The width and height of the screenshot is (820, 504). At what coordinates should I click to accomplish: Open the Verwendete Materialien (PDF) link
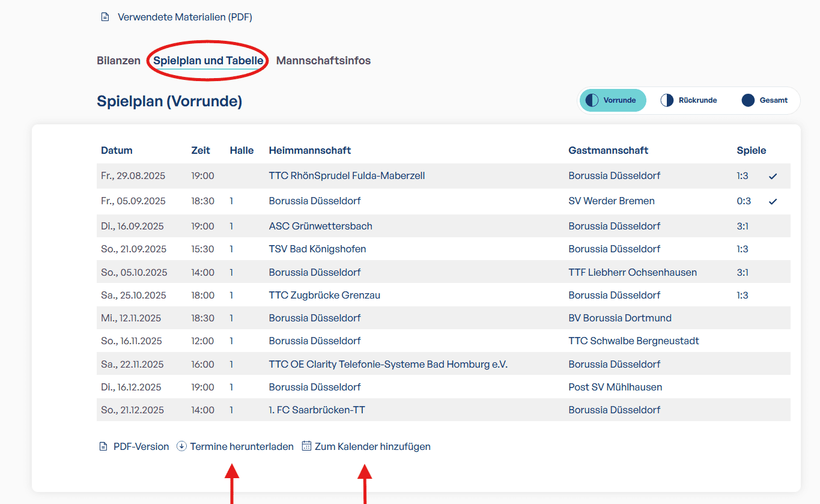click(185, 17)
